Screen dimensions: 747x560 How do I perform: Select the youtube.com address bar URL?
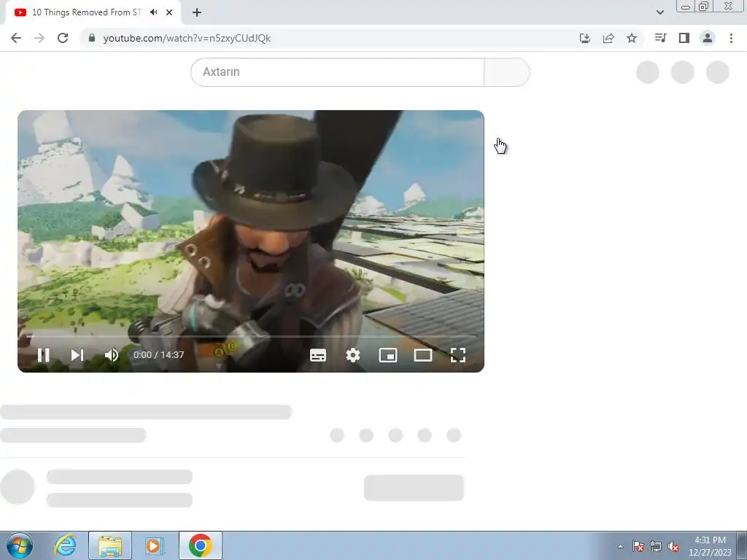(x=187, y=38)
